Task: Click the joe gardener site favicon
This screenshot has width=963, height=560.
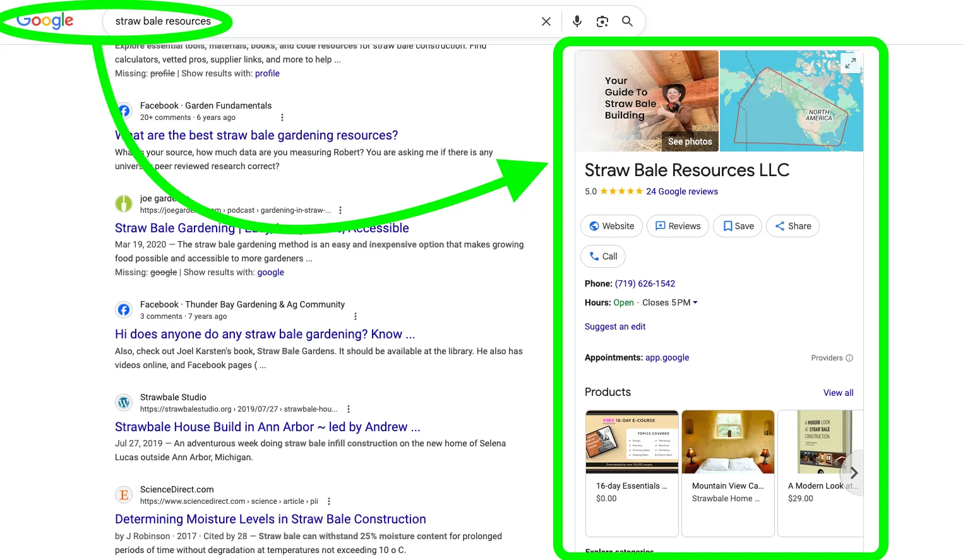Action: tap(124, 203)
